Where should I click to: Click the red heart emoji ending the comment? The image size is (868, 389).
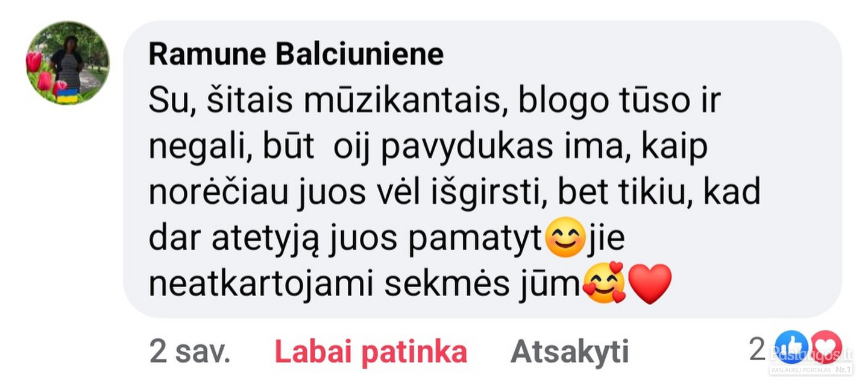[650, 284]
